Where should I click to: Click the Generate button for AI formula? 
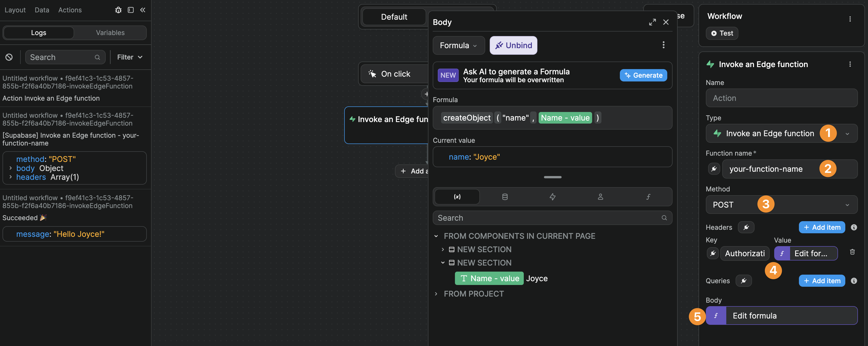pos(643,75)
